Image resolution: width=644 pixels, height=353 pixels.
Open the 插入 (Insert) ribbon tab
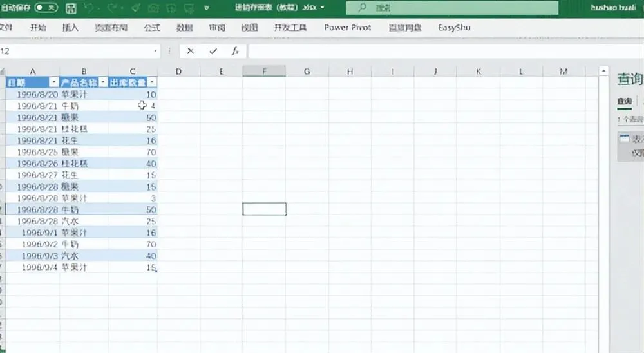[70, 28]
